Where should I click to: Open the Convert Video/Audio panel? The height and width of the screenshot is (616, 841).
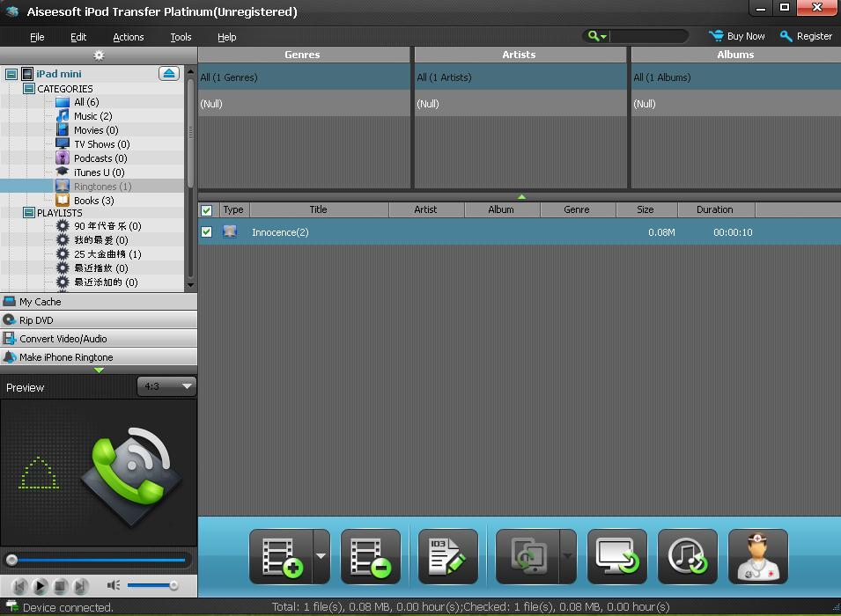pyautogui.click(x=99, y=338)
